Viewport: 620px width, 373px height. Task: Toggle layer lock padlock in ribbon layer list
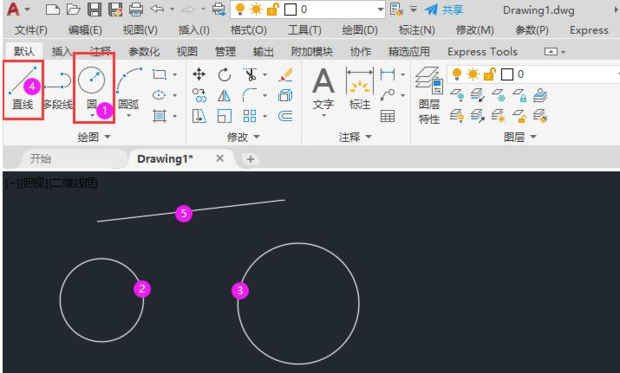(x=490, y=74)
